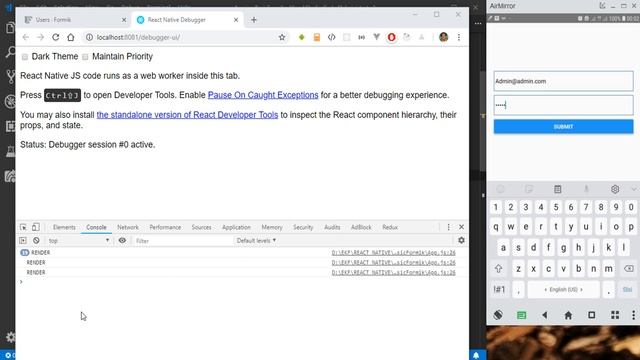Screen dimensions: 640x360
Task: Collapse the phone keyboard toolbar chevron
Action: pos(633,189)
